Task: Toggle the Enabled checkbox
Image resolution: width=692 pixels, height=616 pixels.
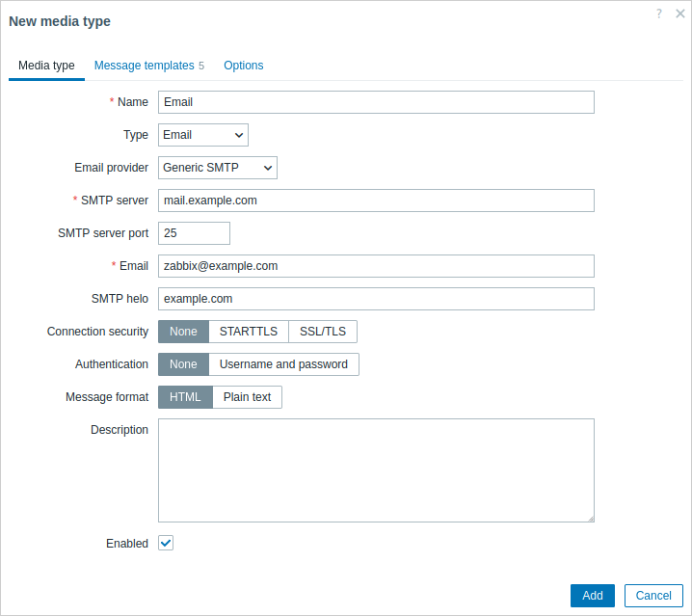Action: 166,543
